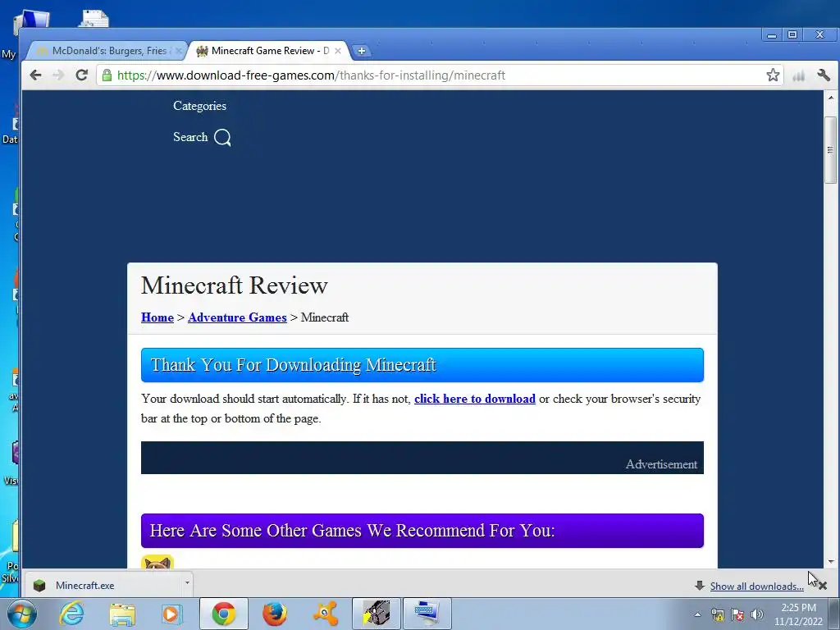840x630 pixels.
Task: Go back with the browser back arrow
Action: (x=35, y=75)
